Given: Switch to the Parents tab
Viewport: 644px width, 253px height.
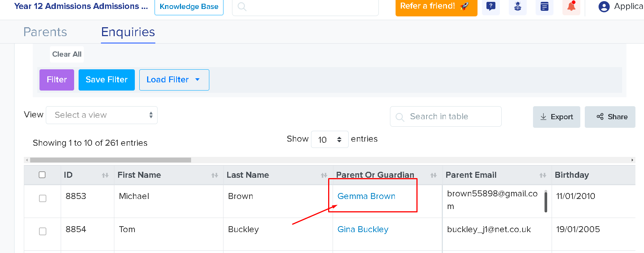Looking at the screenshot, I should click(x=45, y=32).
